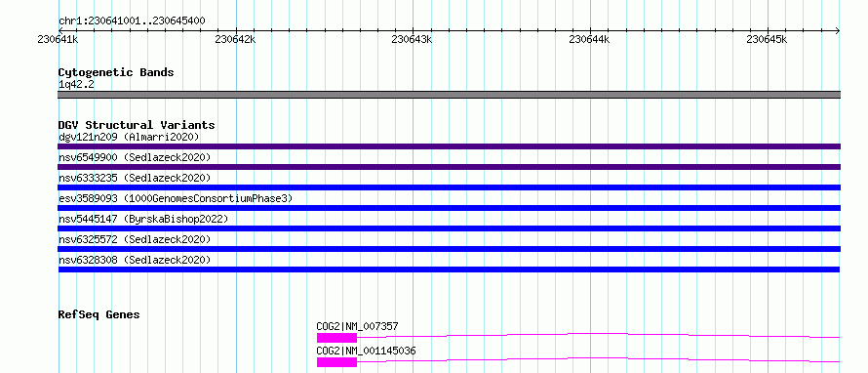868x373 pixels.
Task: Click the nsv6549900 (Sedlazeck2020) label
Action: [x=135, y=157]
